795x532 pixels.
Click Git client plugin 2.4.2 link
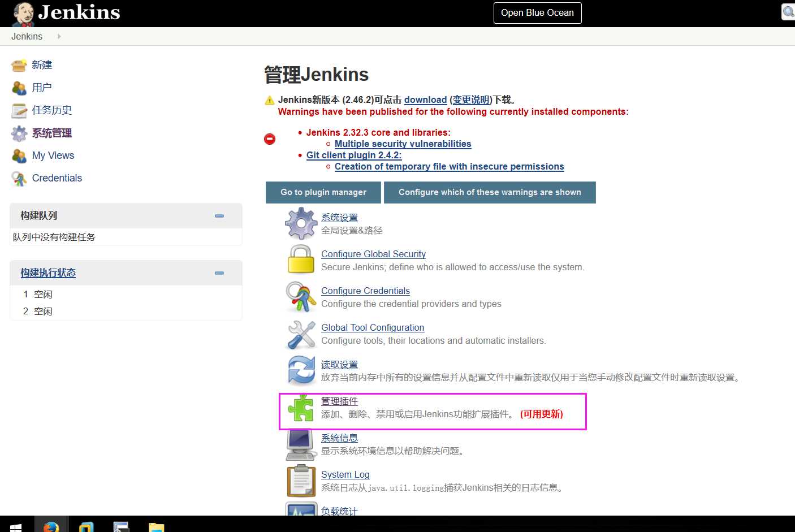click(x=354, y=155)
